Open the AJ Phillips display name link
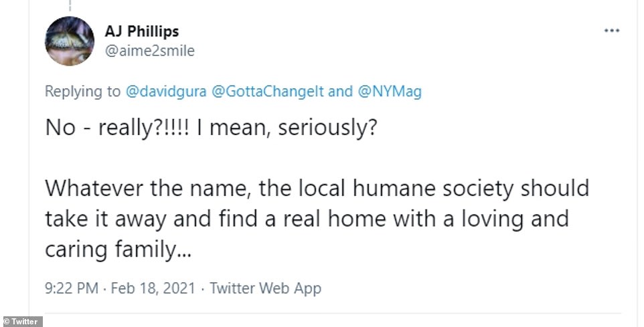Image resolution: width=644 pixels, height=327 pixels. [141, 31]
